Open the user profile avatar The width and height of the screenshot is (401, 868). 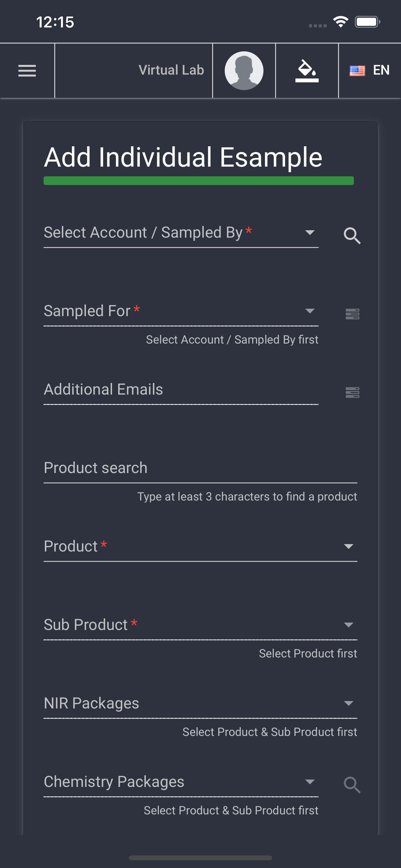click(244, 70)
